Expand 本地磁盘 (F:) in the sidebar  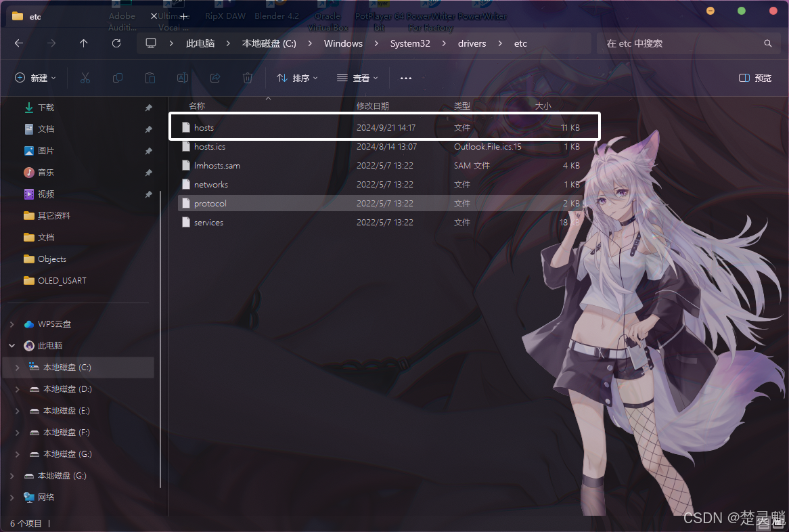pyautogui.click(x=18, y=433)
